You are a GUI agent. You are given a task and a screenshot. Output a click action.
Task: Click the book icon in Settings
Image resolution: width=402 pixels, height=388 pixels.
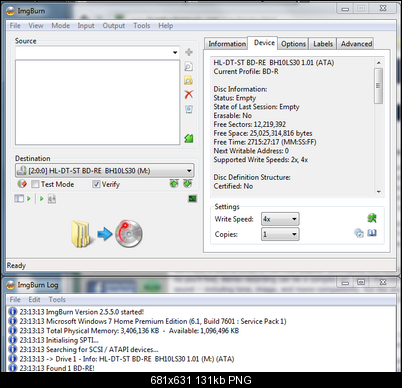tap(372, 233)
